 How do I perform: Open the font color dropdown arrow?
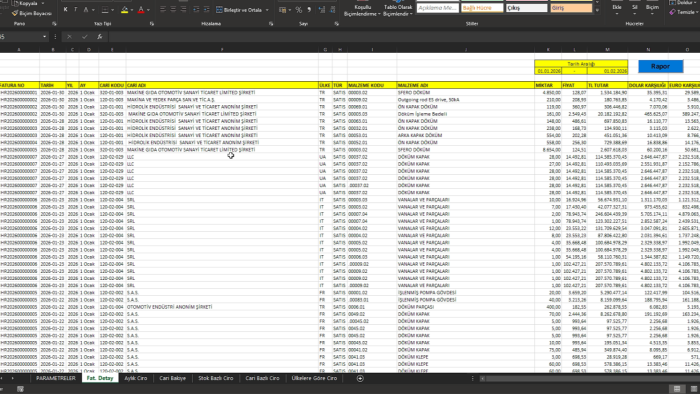(x=148, y=9)
